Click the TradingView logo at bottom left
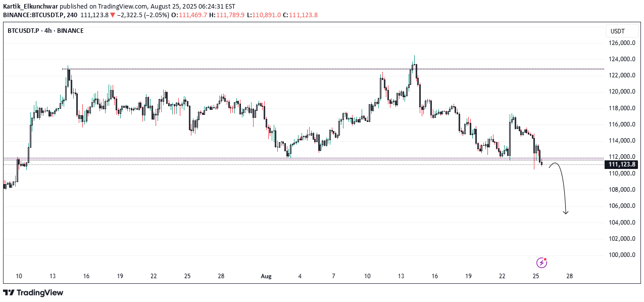Screen dimensions: 644x302 [x=33, y=292]
